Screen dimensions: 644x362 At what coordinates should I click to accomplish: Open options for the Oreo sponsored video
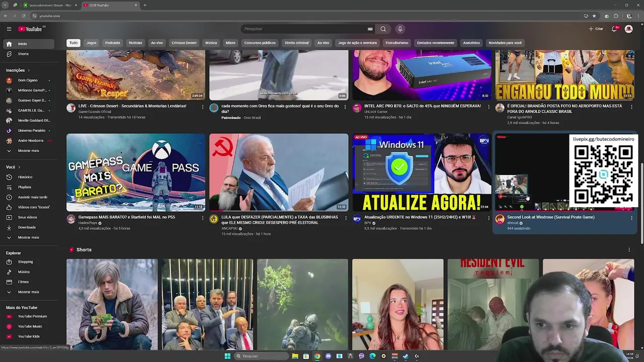pyautogui.click(x=345, y=107)
